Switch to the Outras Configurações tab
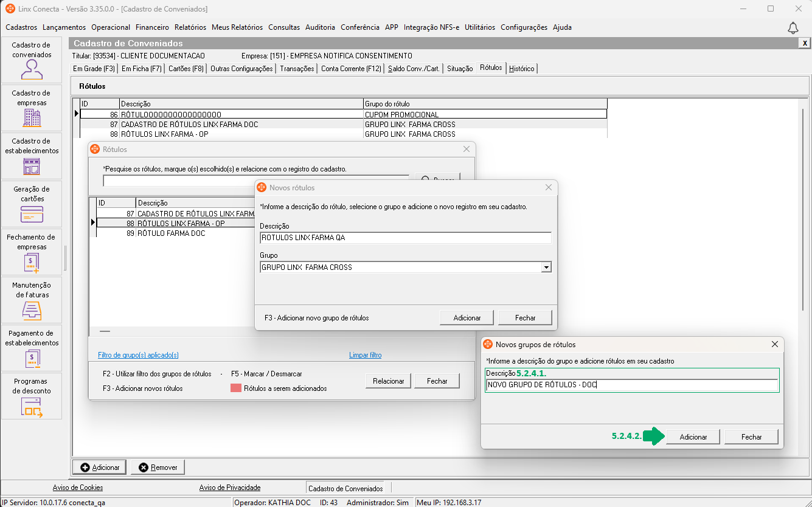 241,69
